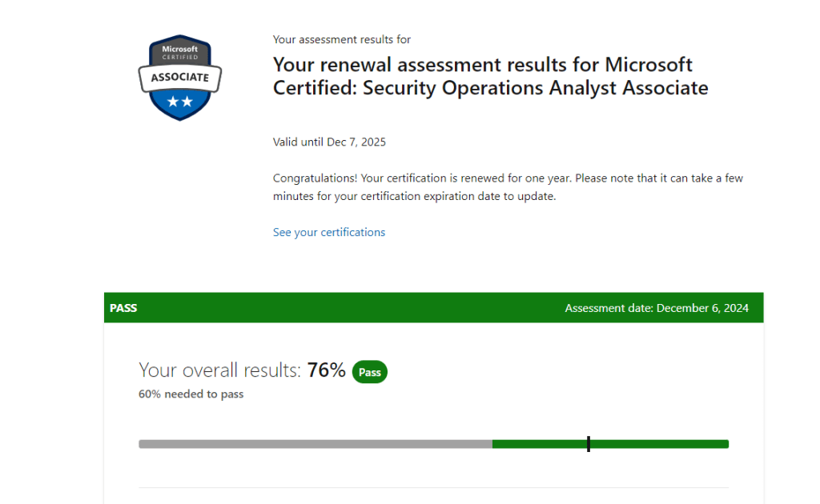Click the Microsoft Certified Associate badge
The height and width of the screenshot is (504, 820).
[x=179, y=78]
